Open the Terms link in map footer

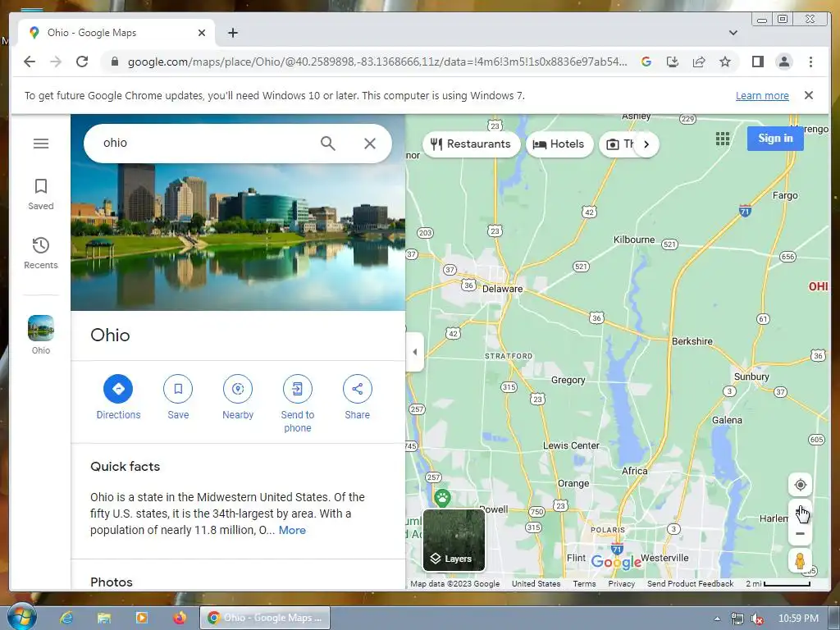coord(584,583)
